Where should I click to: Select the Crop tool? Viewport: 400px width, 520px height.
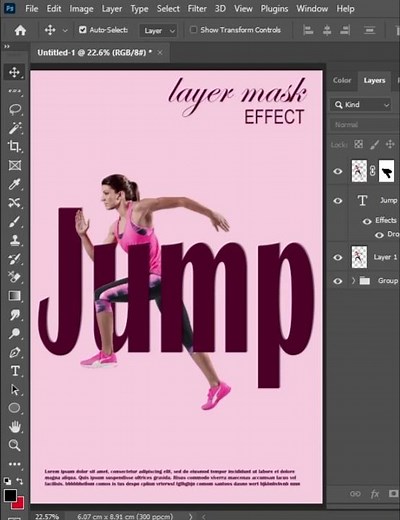[x=14, y=146]
